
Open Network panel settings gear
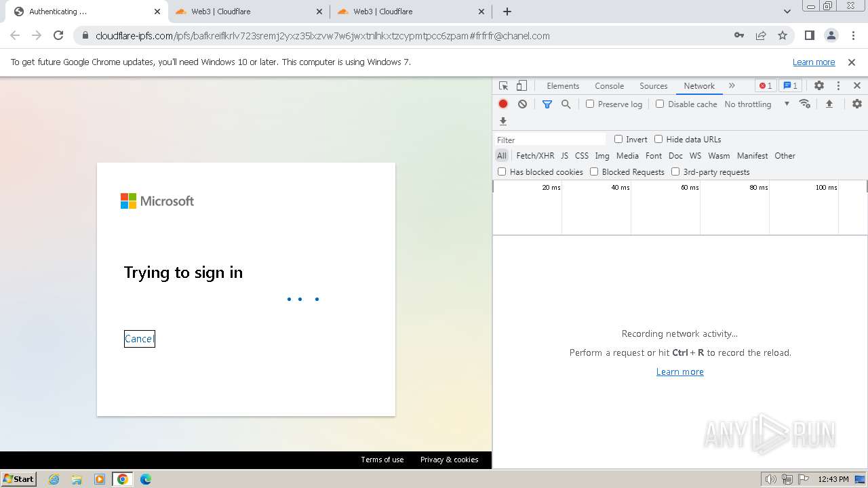(x=857, y=104)
